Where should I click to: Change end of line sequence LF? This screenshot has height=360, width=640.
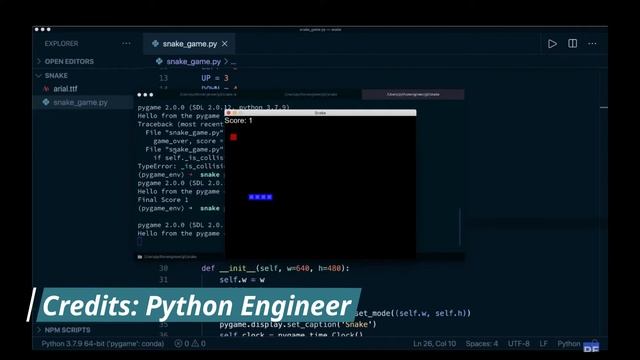pos(543,344)
